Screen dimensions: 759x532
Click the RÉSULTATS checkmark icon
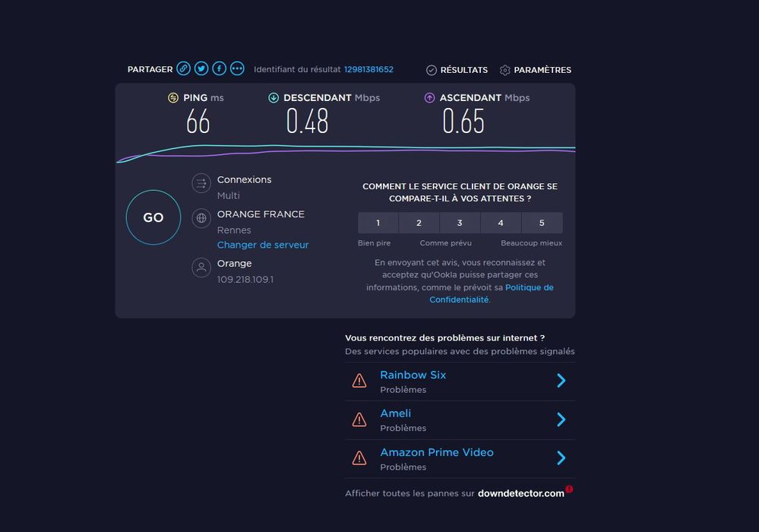(432, 70)
